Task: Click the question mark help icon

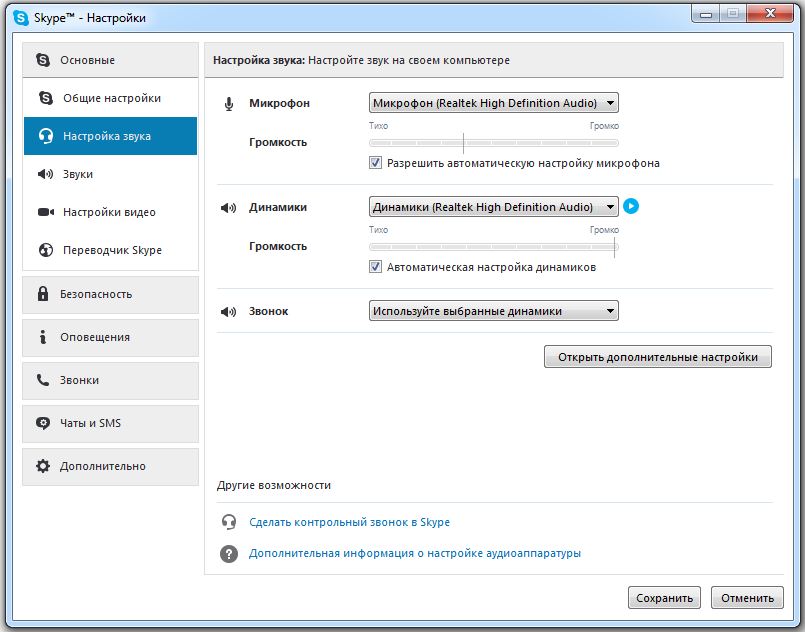Action: (228, 553)
